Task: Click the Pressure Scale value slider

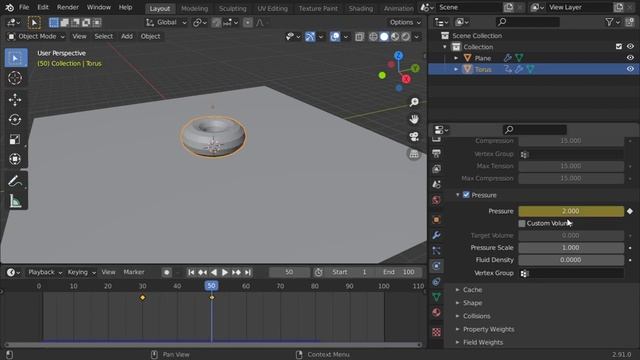Action: click(x=571, y=248)
